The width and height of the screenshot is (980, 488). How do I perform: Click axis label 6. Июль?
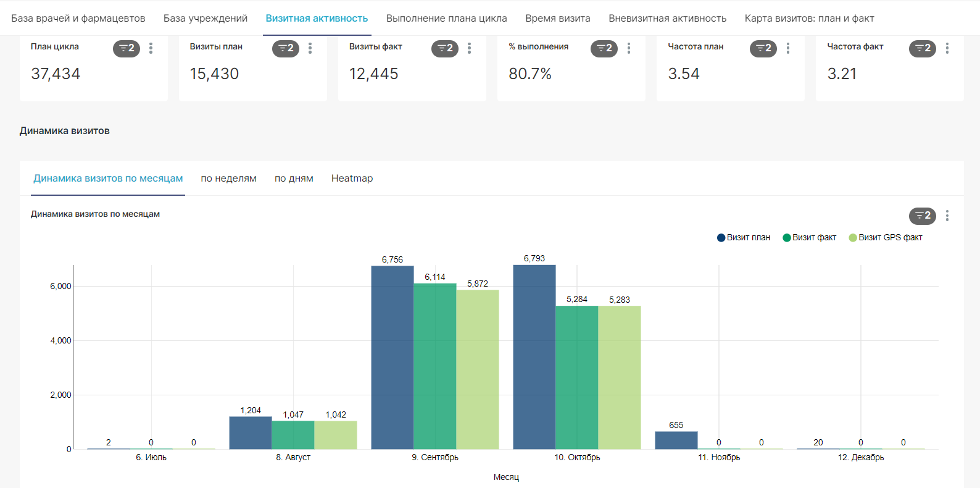(151, 458)
